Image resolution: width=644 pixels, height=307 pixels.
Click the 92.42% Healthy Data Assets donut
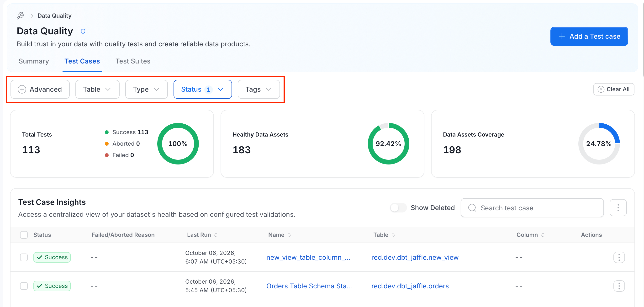(x=388, y=144)
